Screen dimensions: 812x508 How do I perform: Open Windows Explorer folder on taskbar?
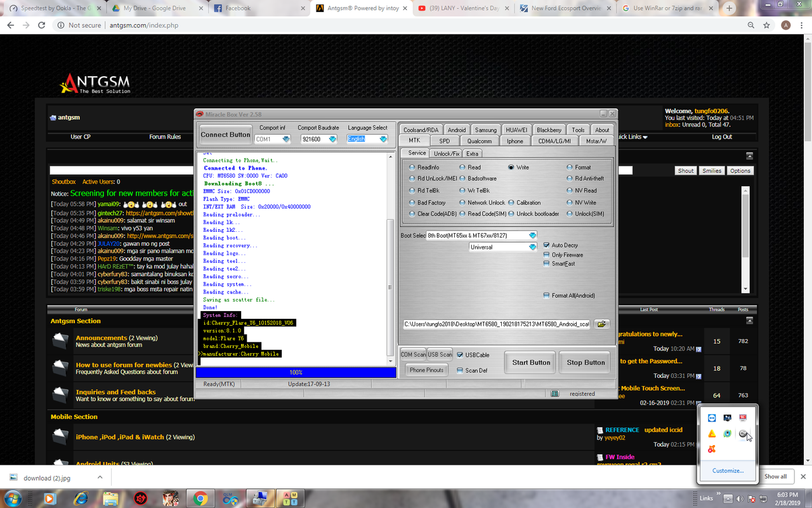pyautogui.click(x=110, y=498)
